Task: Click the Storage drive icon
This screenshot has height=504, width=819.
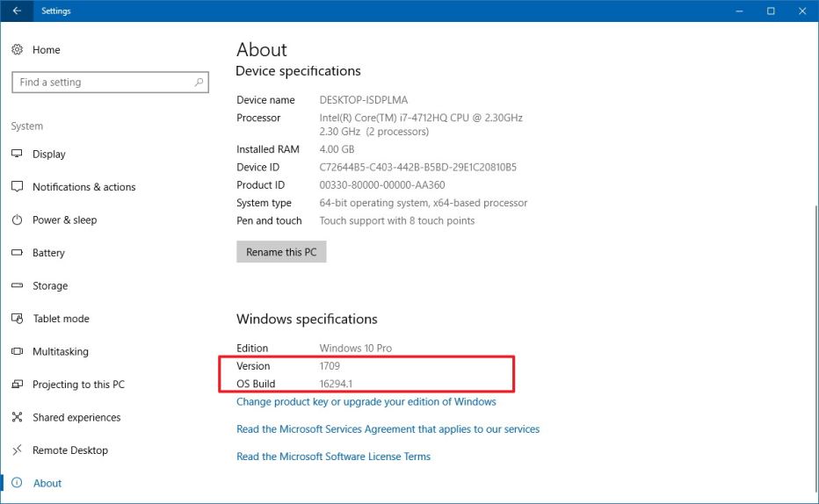Action: pos(17,285)
